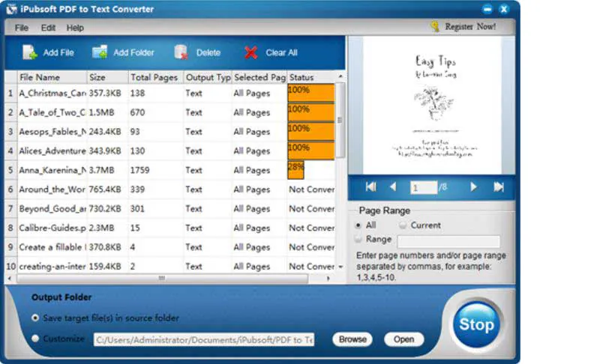Minimize the iPubsoft window

pos(487,9)
